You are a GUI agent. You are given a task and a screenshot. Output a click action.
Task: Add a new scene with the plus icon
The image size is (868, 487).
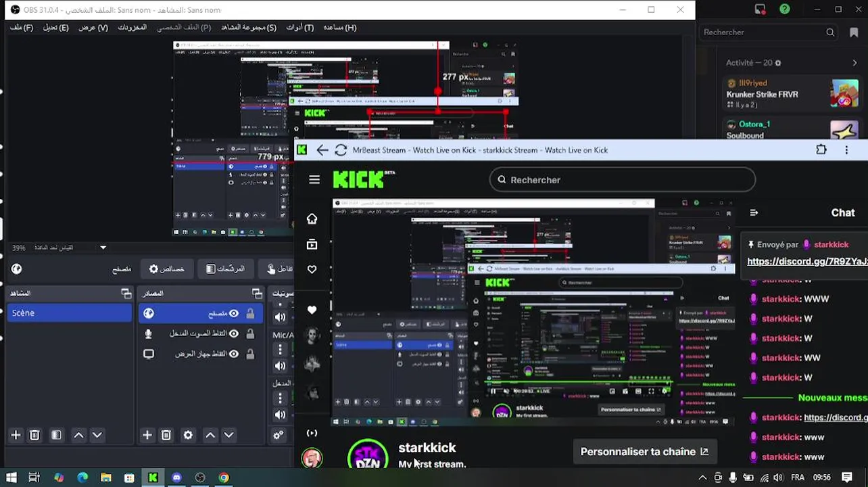pos(16,435)
